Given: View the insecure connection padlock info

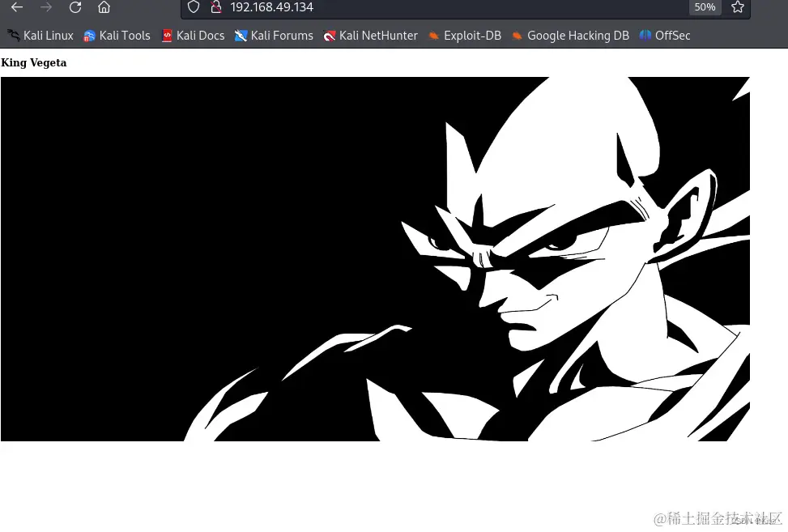Looking at the screenshot, I should (x=216, y=7).
